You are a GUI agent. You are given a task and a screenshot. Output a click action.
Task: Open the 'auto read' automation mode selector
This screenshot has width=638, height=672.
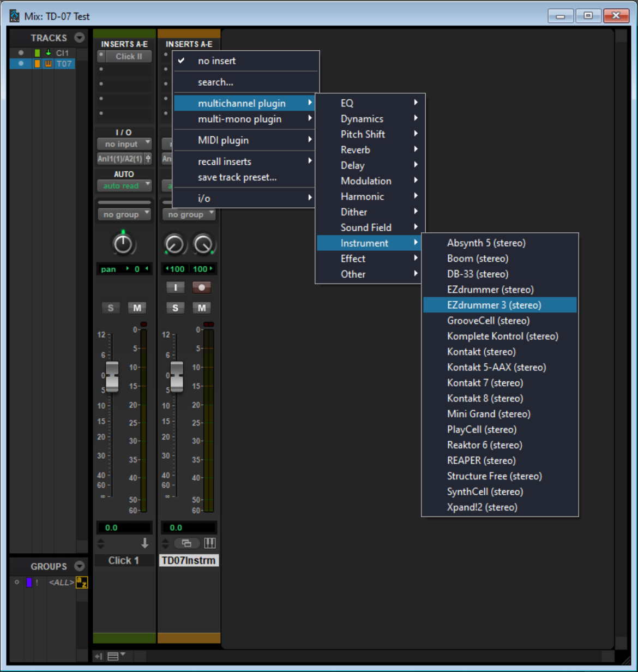coord(124,186)
